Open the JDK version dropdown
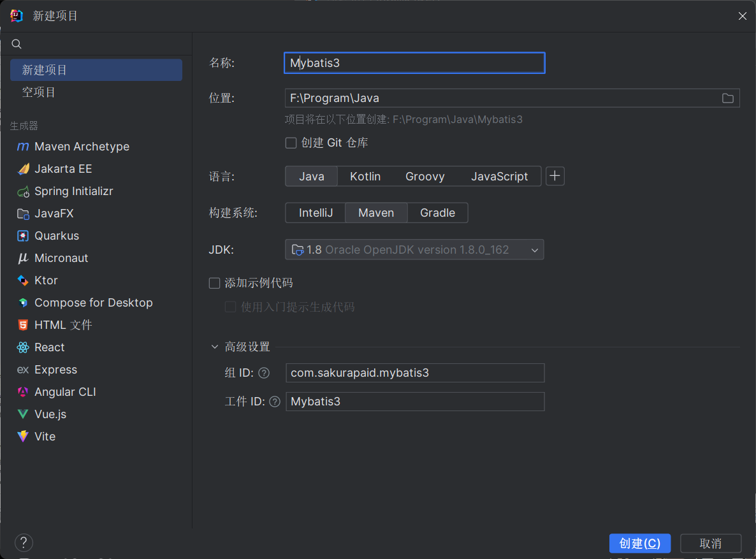 tap(414, 249)
